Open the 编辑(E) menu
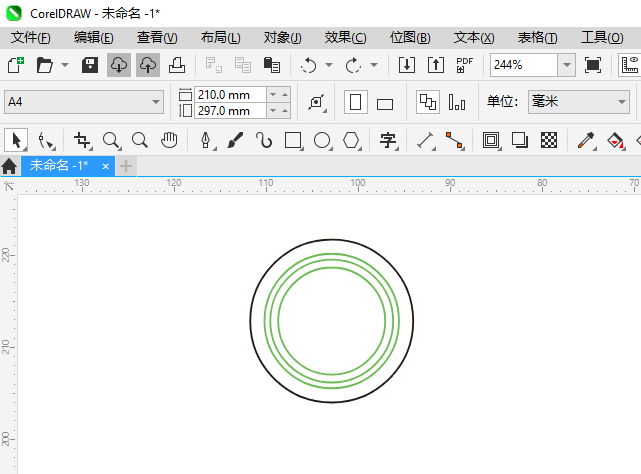Viewport: 641px width, 474px height. point(94,38)
